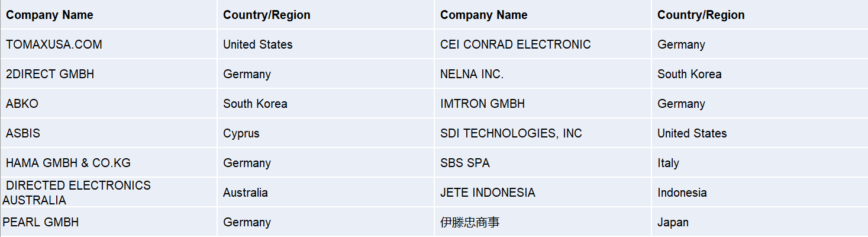Click the SBS SPA entry
Image resolution: width=868 pixels, height=237 pixels.
pyautogui.click(x=543, y=163)
